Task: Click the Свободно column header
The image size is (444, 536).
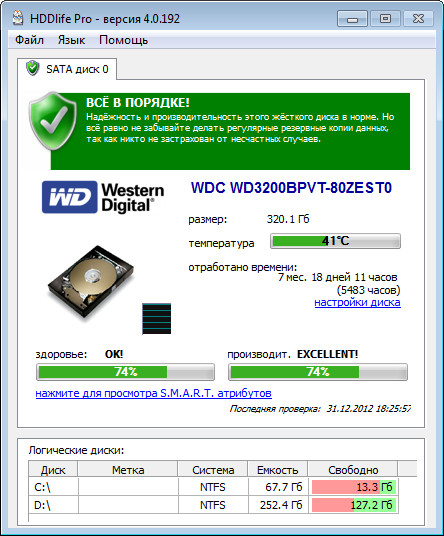Action: point(353,470)
